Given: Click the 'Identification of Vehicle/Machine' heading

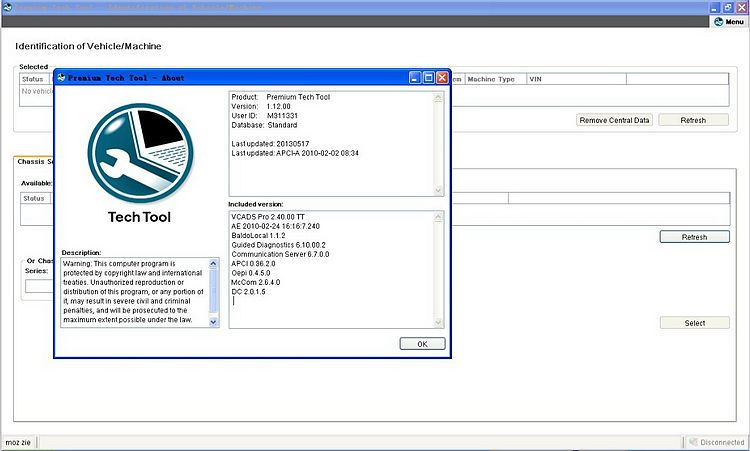Looking at the screenshot, I should coord(88,46).
